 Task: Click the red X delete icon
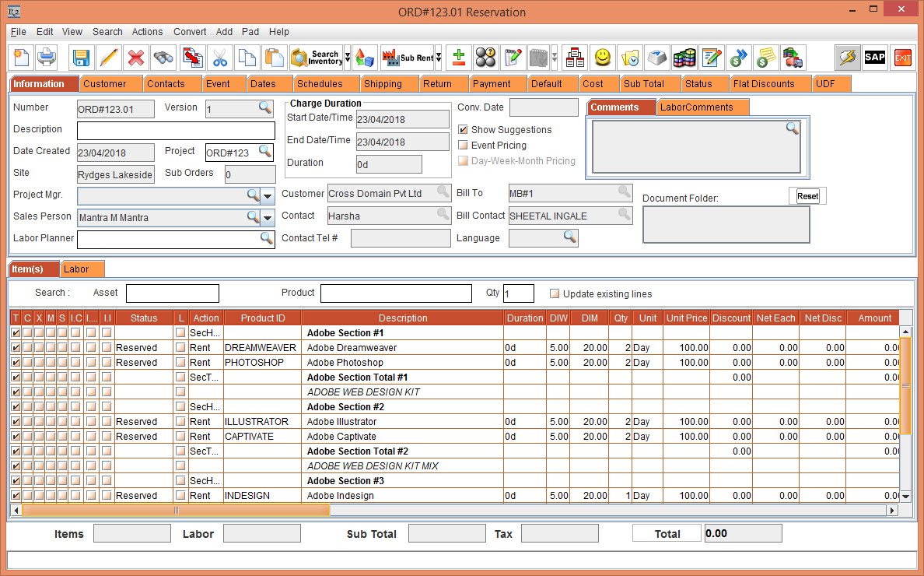tap(135, 58)
